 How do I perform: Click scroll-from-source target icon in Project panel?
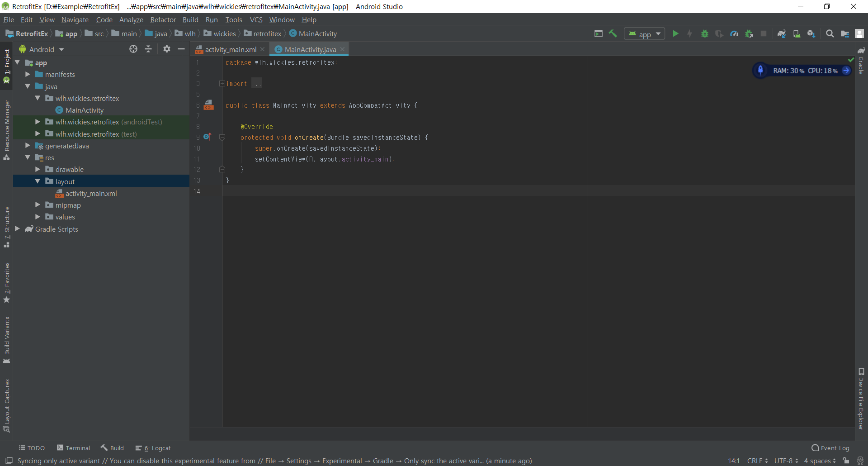133,49
